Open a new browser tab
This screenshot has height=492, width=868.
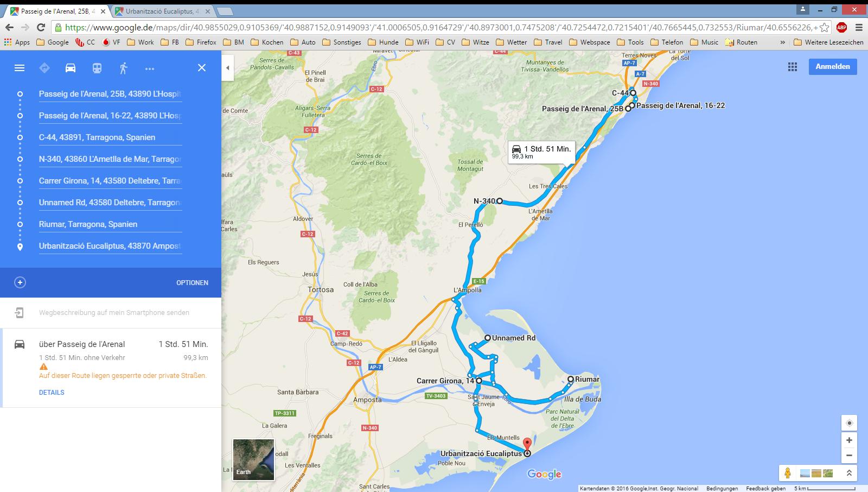225,11
